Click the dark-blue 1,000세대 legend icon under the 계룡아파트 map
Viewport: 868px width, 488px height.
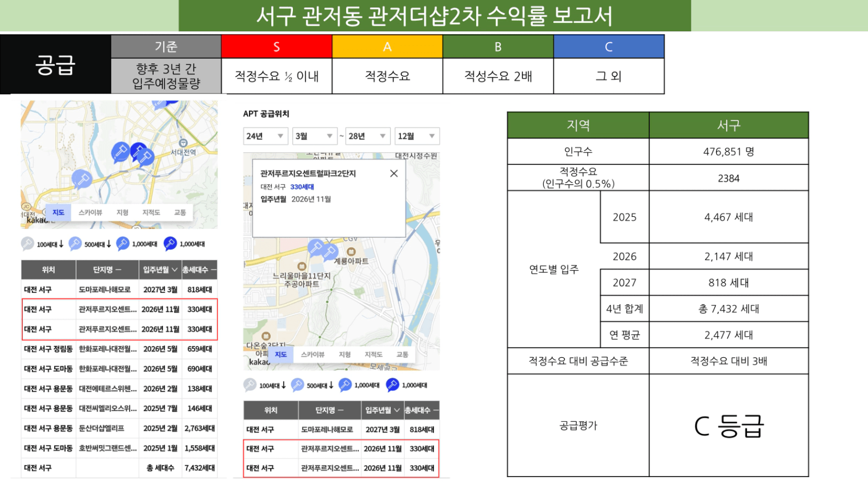392,385
